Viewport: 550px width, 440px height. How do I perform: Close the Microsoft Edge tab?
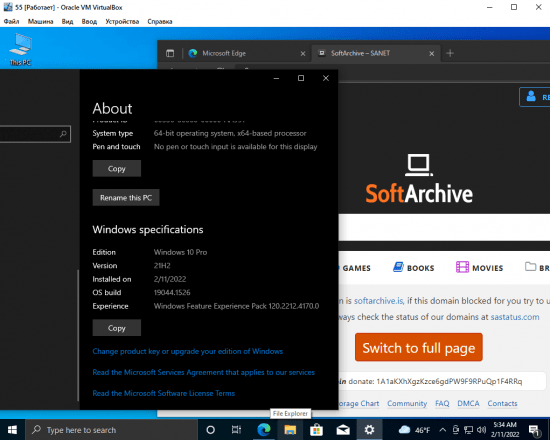tap(303, 54)
